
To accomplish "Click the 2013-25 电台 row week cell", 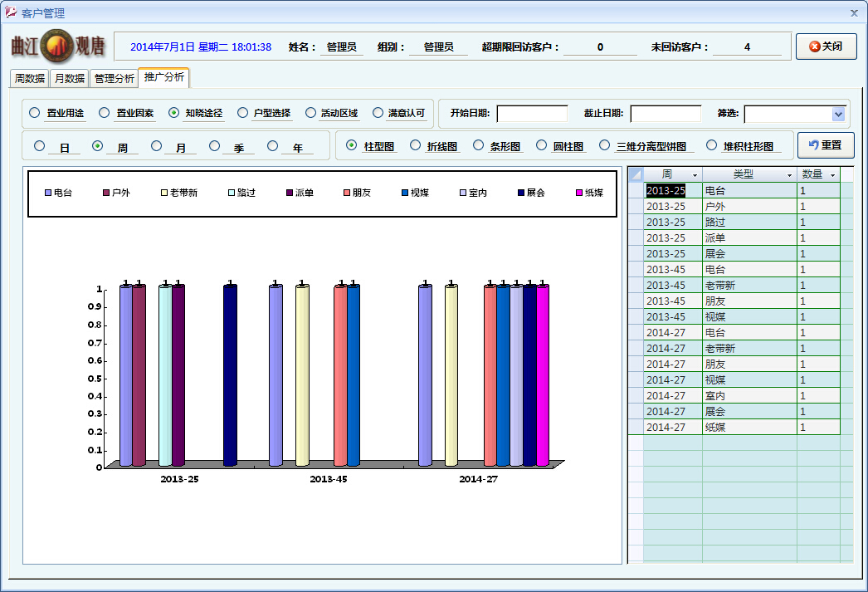I will [x=673, y=190].
